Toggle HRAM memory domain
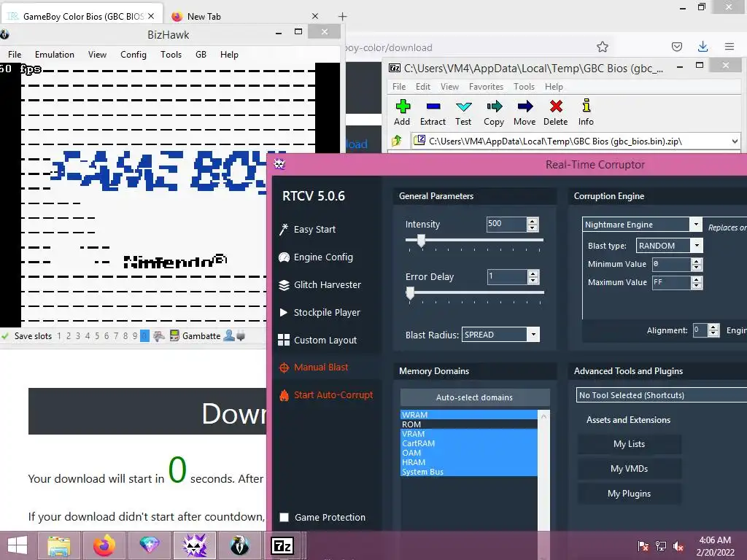This screenshot has width=747, height=560. (469, 462)
